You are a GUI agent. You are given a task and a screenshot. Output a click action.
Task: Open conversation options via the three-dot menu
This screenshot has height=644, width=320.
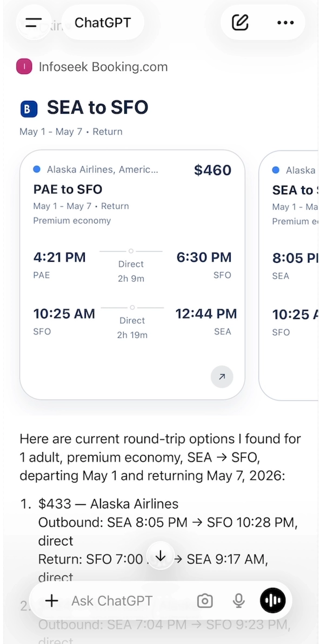[x=285, y=22]
